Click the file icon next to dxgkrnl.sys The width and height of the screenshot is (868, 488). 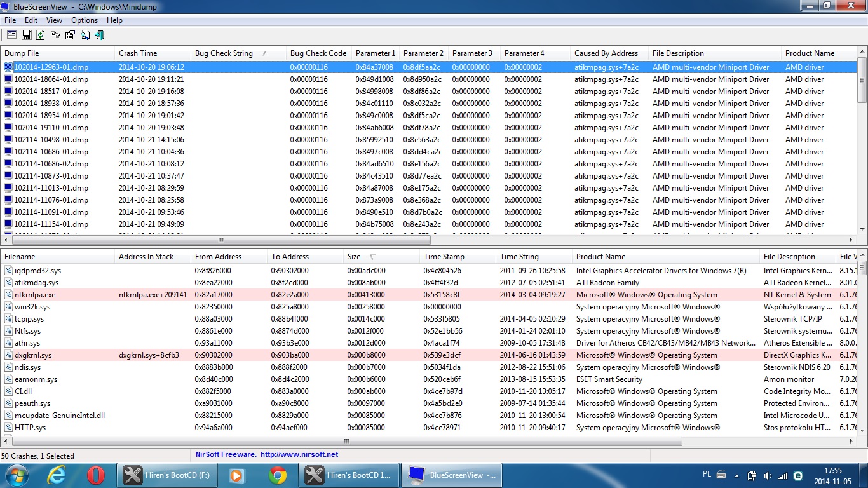click(8, 355)
